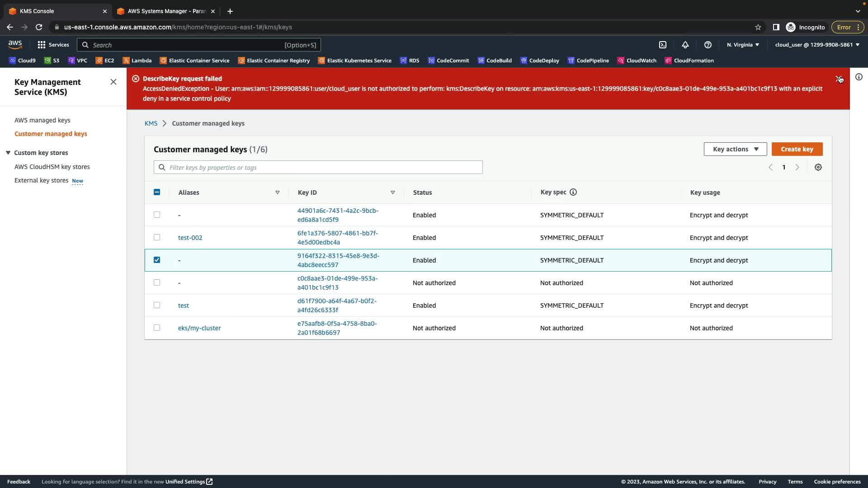Click the Create key button
The image size is (868, 488).
[797, 150]
